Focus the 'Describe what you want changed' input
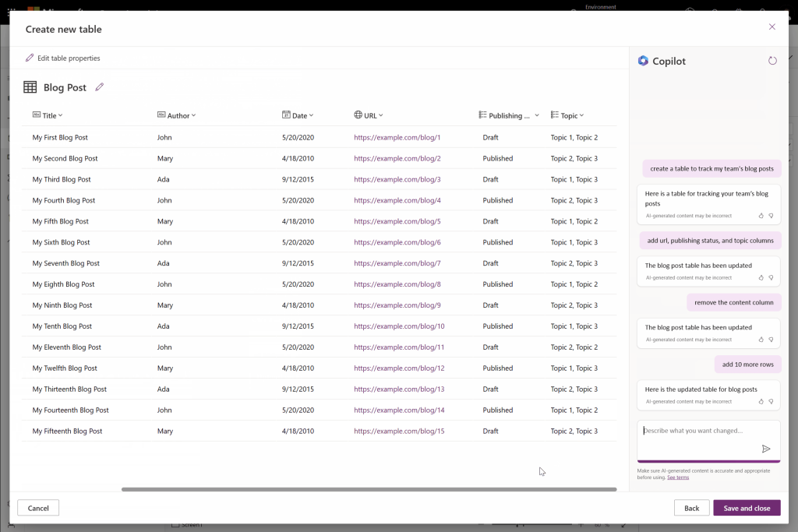Screen dimensions: 798x532 (708, 440)
